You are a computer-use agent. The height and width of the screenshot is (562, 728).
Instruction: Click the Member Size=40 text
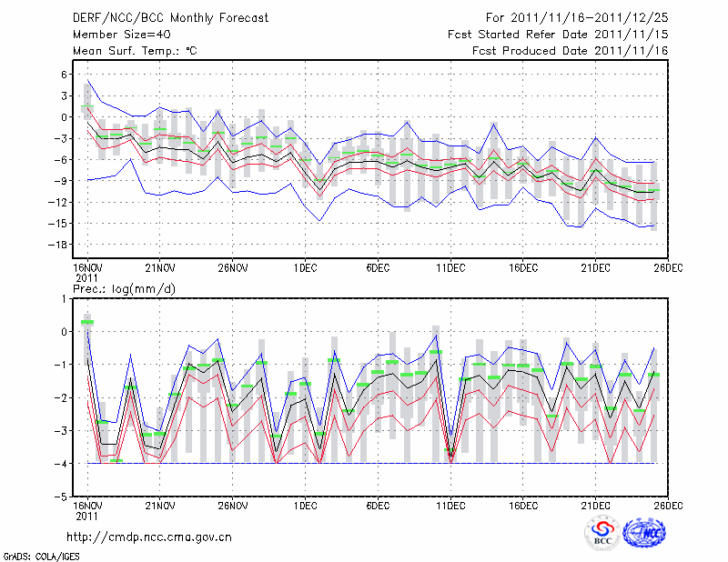(115, 34)
